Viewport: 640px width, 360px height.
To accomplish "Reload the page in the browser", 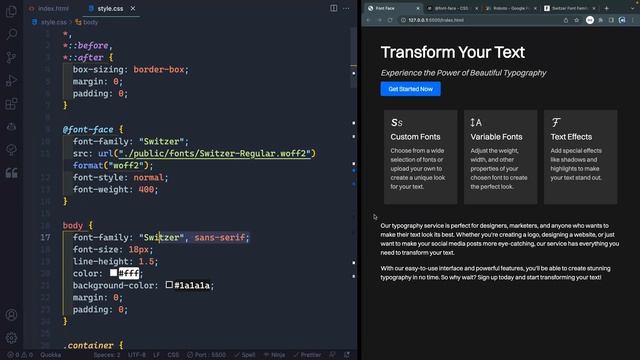I will pyautogui.click(x=390, y=20).
